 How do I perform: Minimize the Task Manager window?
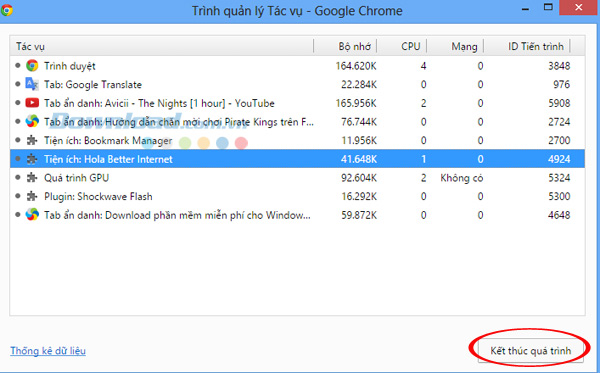tap(525, 8)
